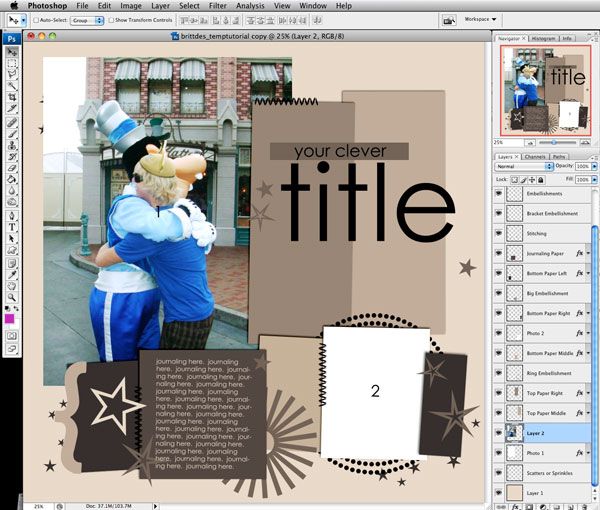The width and height of the screenshot is (600, 510).
Task: Click the Navigator preview thumbnail
Action: [545, 90]
